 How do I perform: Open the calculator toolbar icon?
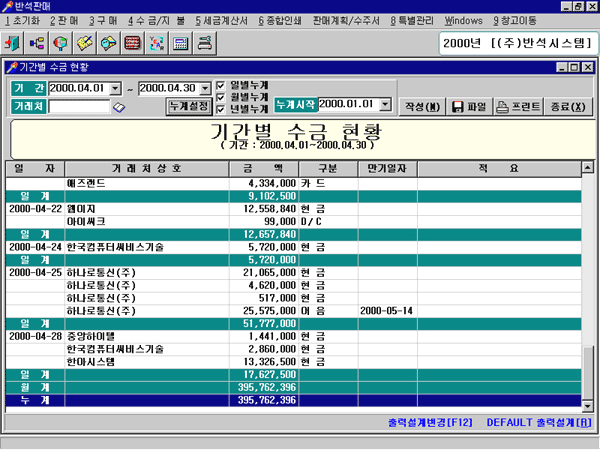coord(181,43)
